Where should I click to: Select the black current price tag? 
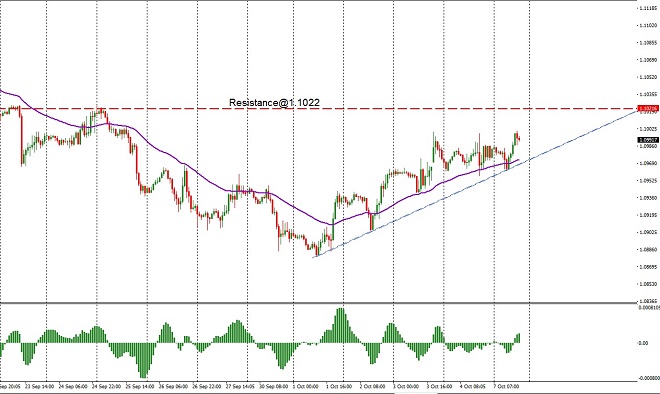[648, 140]
